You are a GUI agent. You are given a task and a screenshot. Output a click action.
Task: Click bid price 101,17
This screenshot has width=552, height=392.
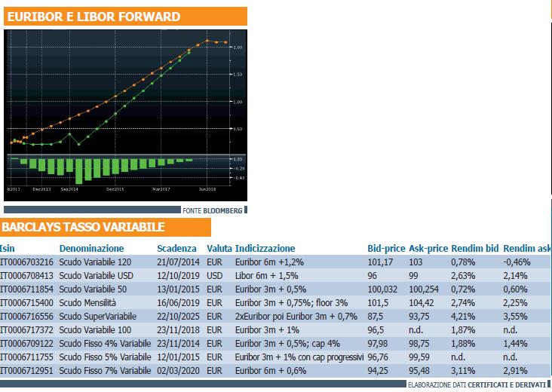(x=380, y=262)
